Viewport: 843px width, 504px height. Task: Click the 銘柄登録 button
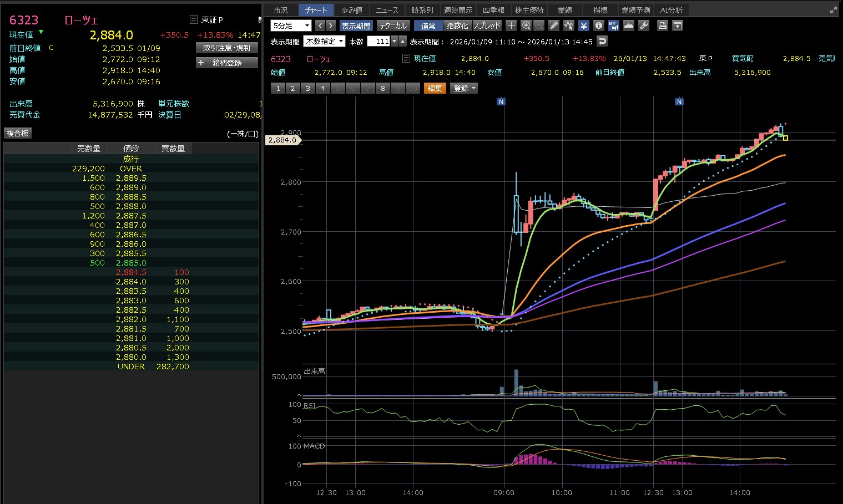227,63
